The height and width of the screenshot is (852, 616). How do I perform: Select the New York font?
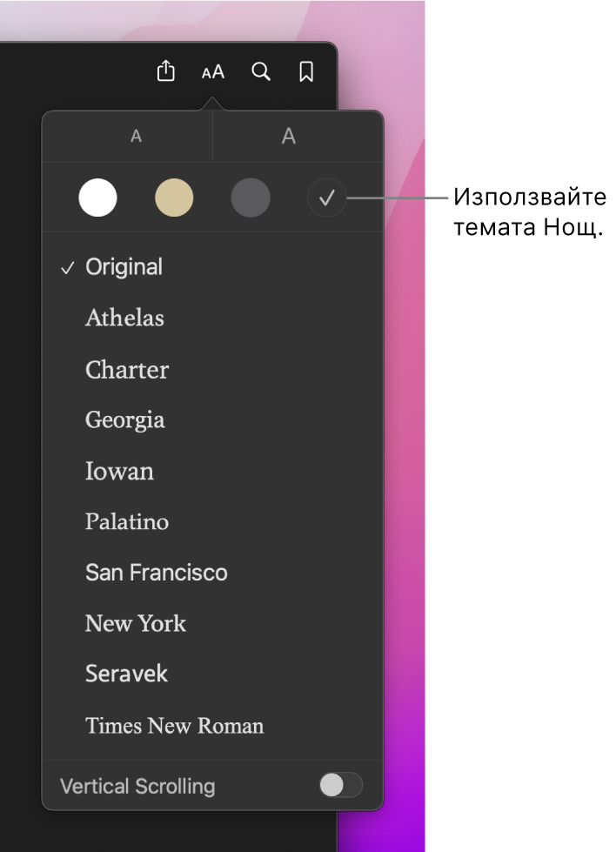coord(212,623)
